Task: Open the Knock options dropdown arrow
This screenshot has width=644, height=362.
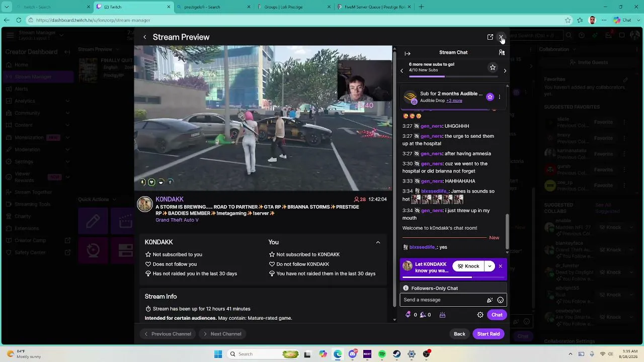Action: (490, 266)
